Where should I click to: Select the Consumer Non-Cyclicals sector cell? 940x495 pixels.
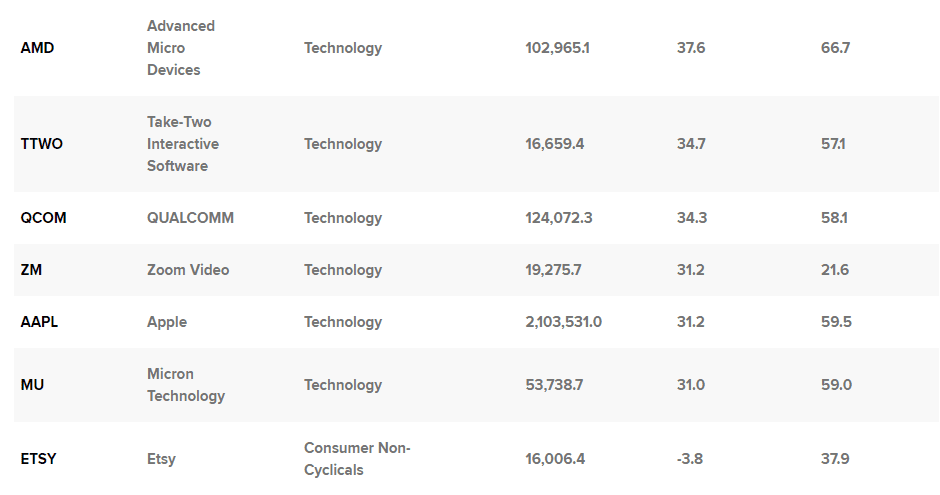click(357, 459)
